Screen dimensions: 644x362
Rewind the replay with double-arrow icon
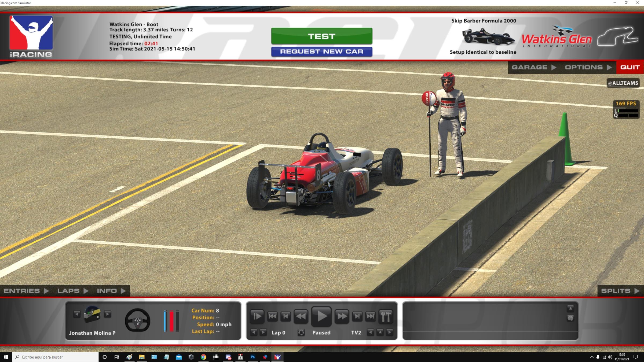301,316
